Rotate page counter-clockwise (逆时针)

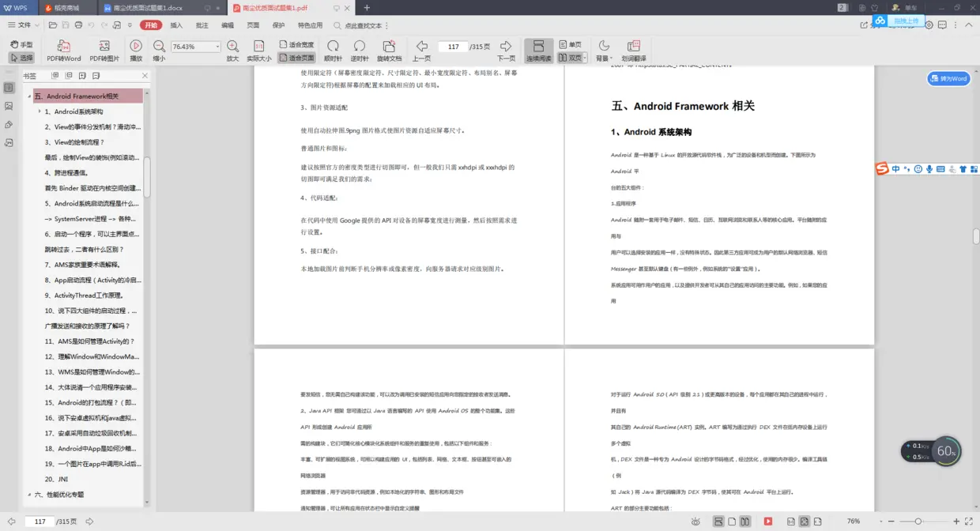coord(360,51)
